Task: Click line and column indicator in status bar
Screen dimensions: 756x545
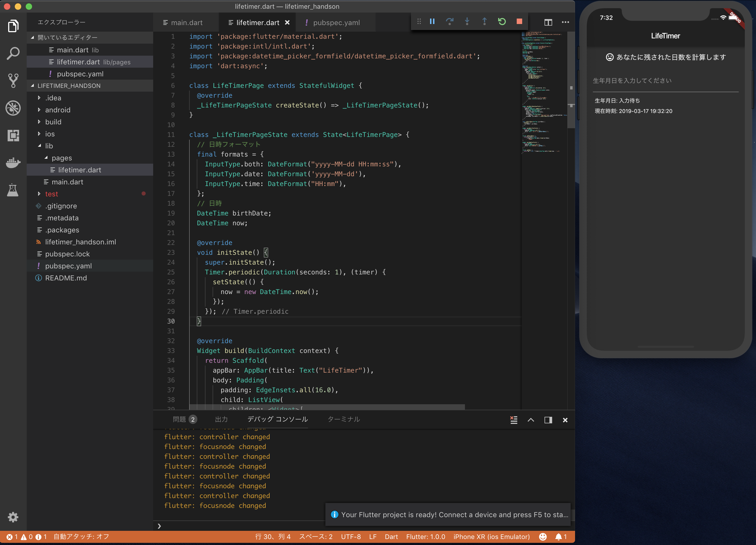Action: click(x=273, y=537)
